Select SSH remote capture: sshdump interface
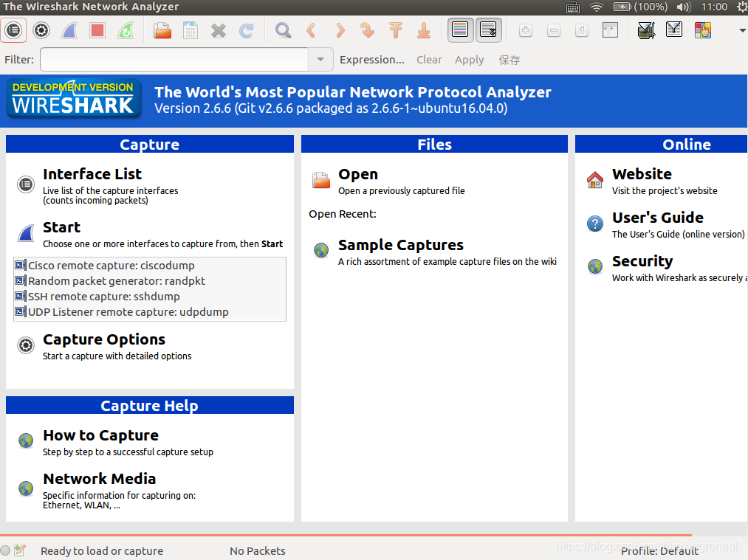 [x=150, y=297]
